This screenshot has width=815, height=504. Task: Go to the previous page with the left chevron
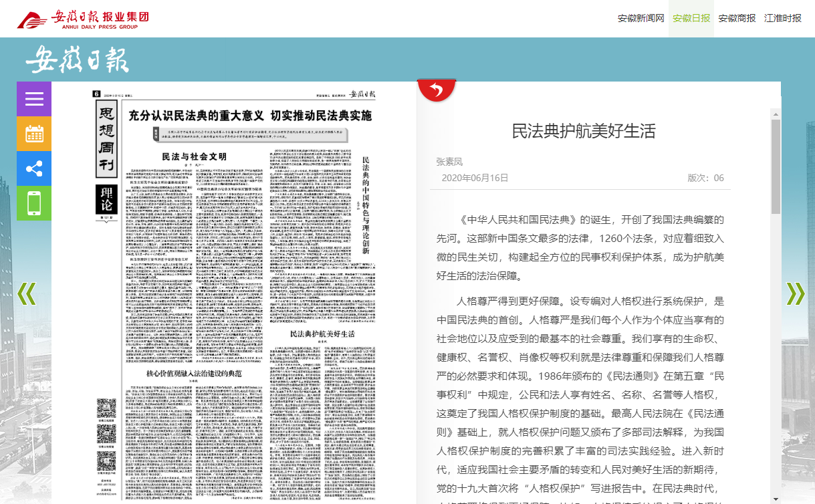pos(26,293)
